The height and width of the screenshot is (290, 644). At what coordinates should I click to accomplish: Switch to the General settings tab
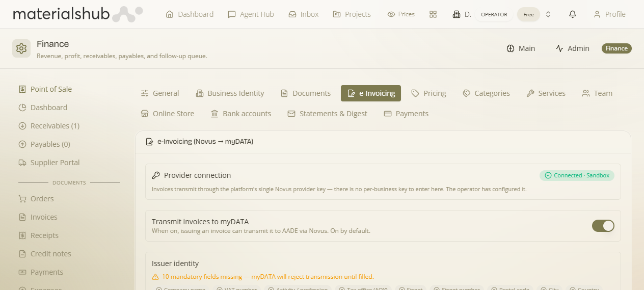pos(160,93)
